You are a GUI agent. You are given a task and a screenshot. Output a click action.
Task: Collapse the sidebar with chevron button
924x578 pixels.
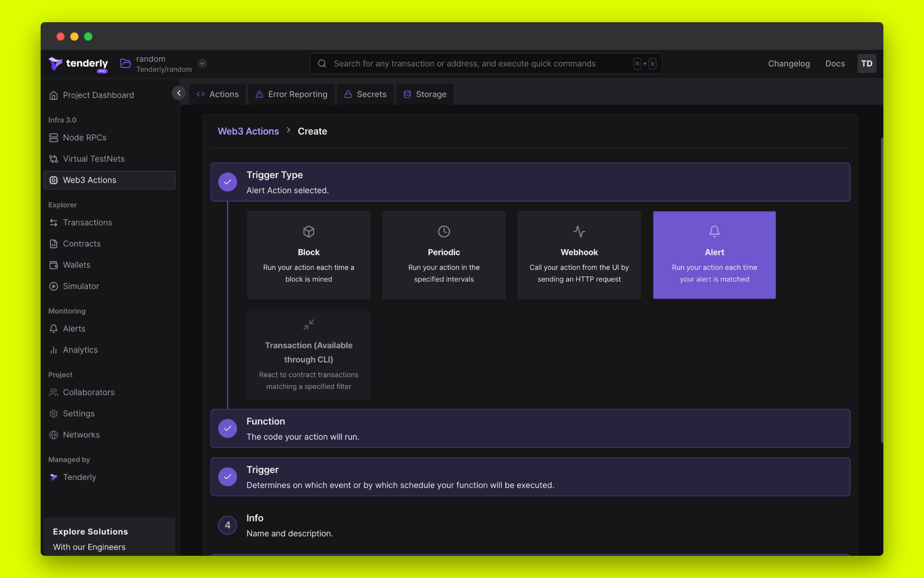179,93
